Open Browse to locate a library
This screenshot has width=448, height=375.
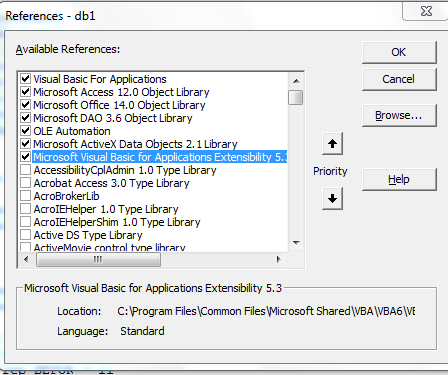[x=399, y=115]
